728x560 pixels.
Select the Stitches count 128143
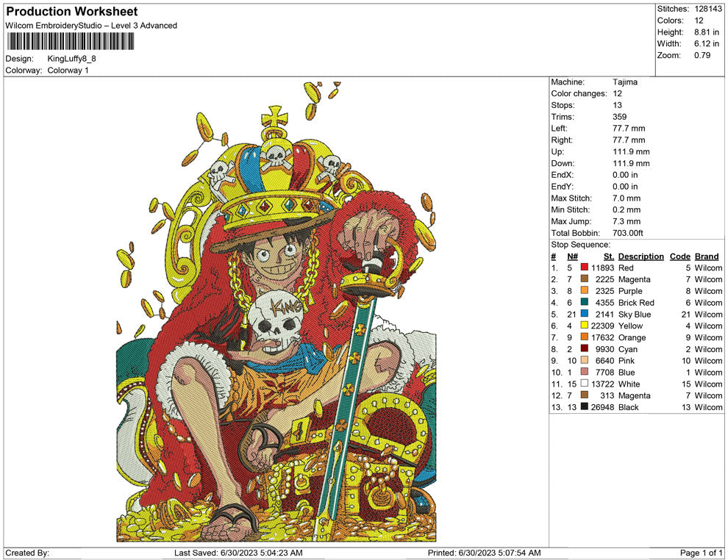(709, 9)
